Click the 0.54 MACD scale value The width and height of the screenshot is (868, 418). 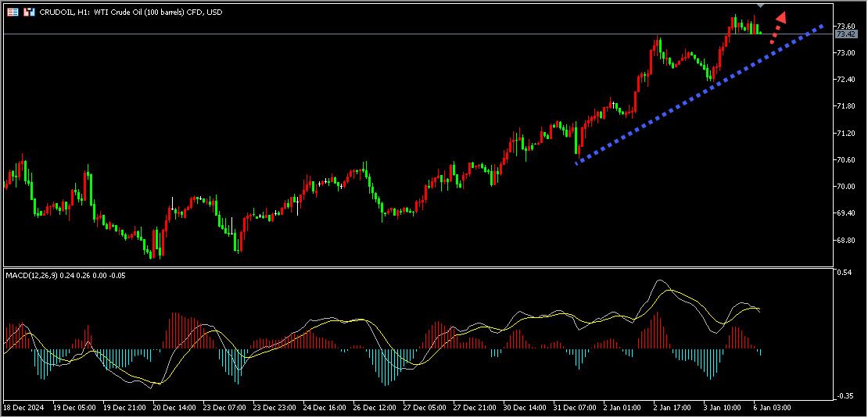844,273
